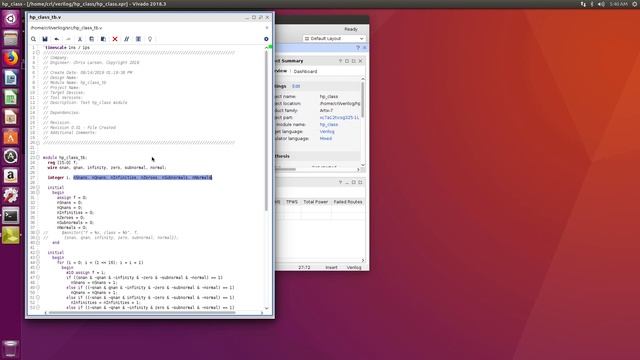Open the volume indicator in top panel
This screenshot has height=360, width=640.
coord(601,4)
